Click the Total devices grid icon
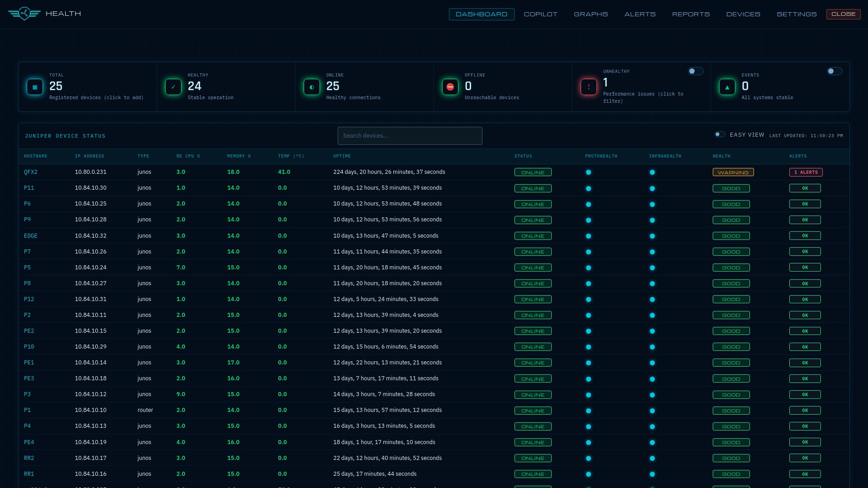The height and width of the screenshot is (488, 868). point(35,87)
